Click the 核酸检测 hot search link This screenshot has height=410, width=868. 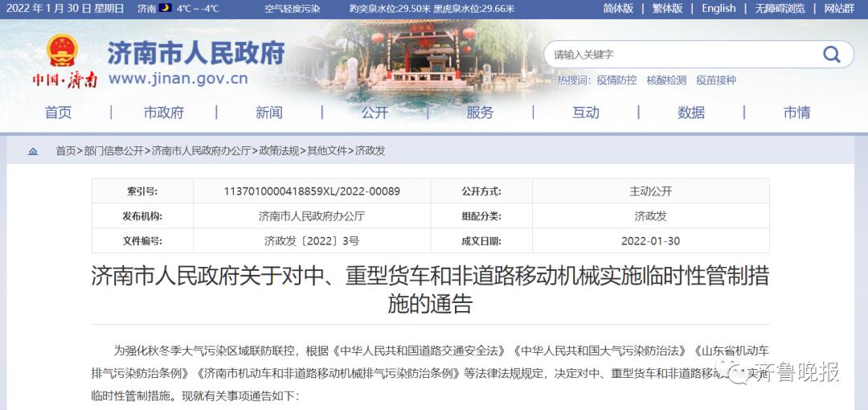[666, 80]
